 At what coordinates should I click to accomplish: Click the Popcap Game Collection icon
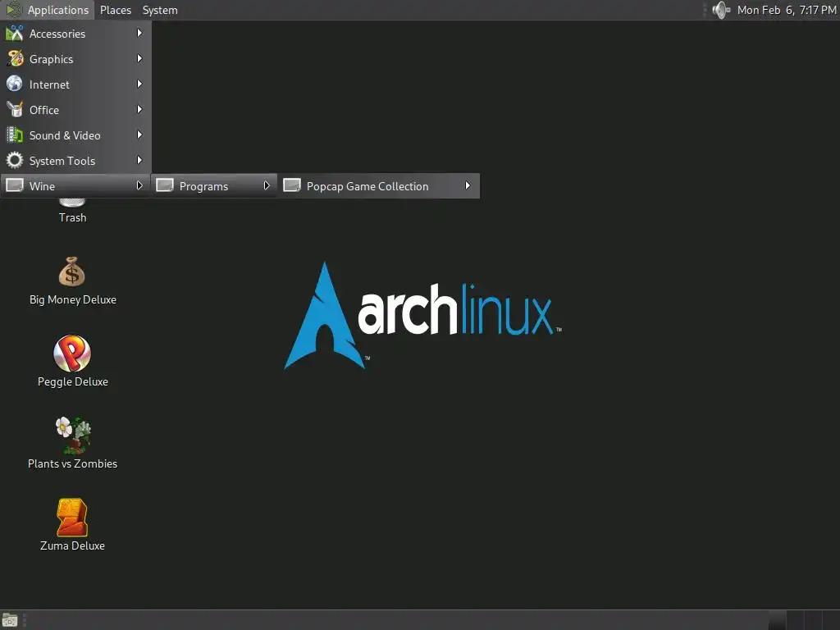pos(292,185)
